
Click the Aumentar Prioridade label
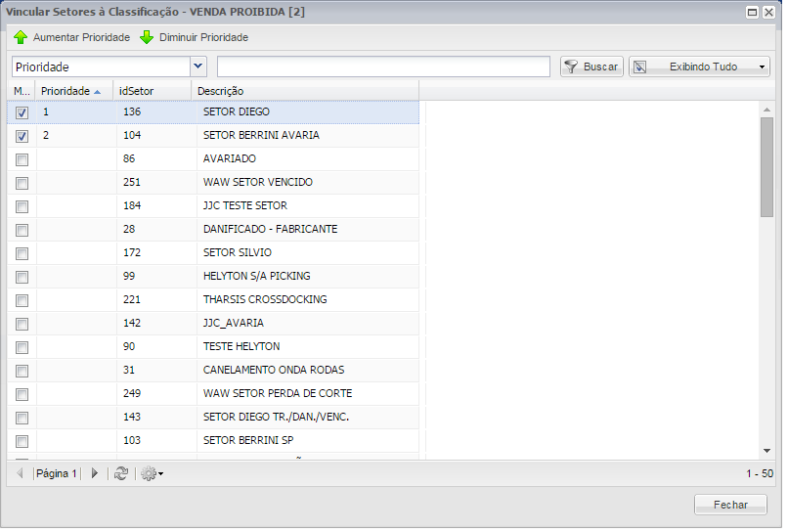click(81, 37)
